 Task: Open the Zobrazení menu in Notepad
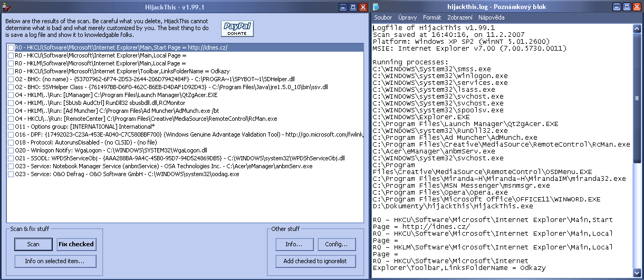click(x=460, y=17)
